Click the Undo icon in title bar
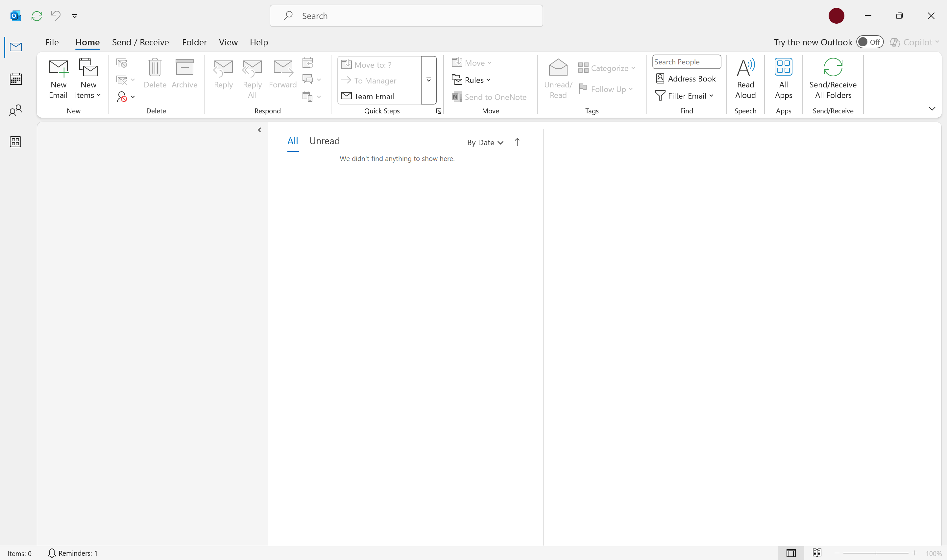This screenshot has height=560, width=947. pos(56,16)
